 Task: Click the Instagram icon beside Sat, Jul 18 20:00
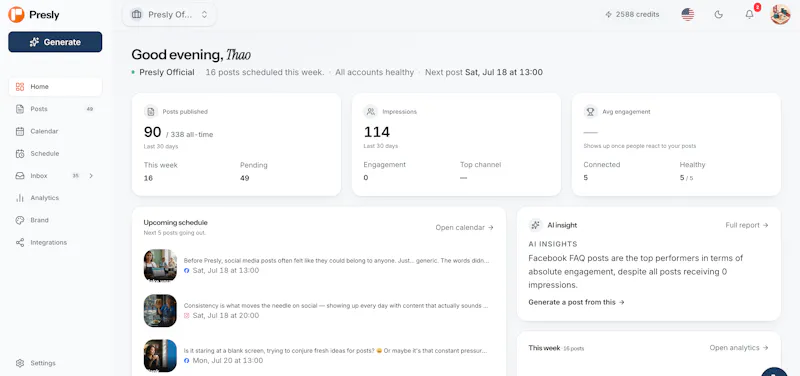(187, 316)
